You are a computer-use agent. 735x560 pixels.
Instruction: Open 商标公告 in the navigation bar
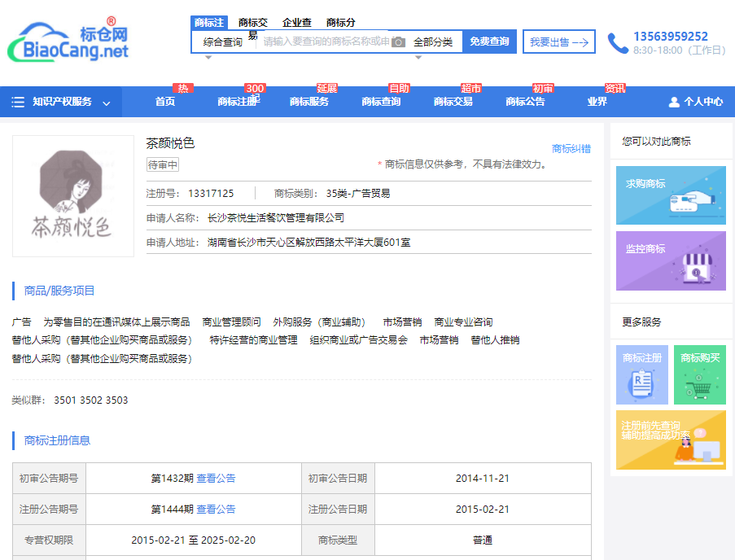pos(526,102)
